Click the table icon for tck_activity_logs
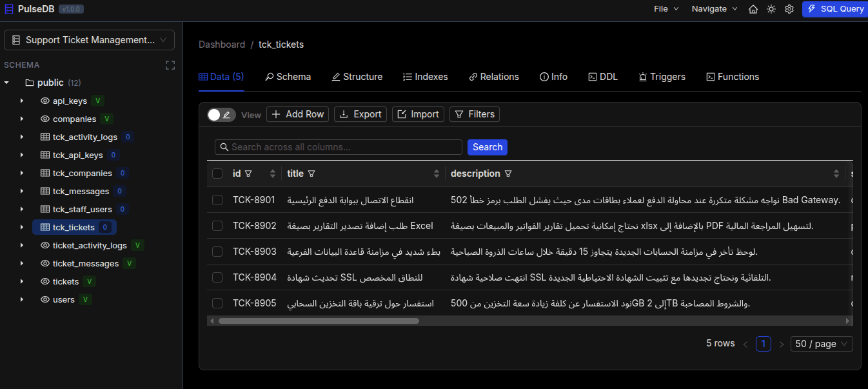 pos(45,137)
